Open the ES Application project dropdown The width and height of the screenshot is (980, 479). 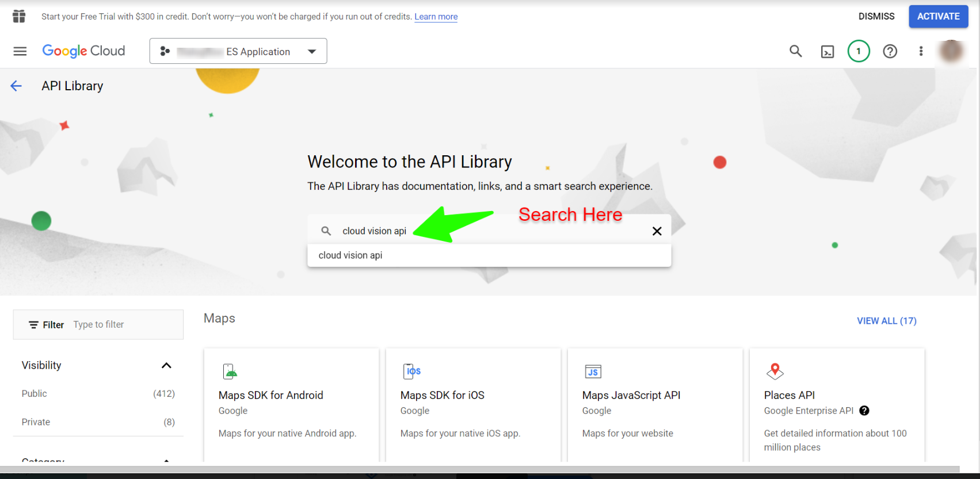(x=238, y=51)
